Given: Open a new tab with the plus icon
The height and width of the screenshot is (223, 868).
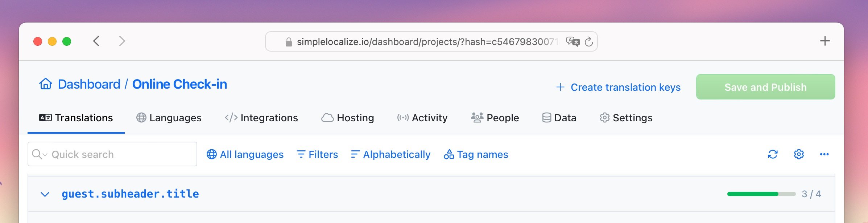Looking at the screenshot, I should 825,41.
